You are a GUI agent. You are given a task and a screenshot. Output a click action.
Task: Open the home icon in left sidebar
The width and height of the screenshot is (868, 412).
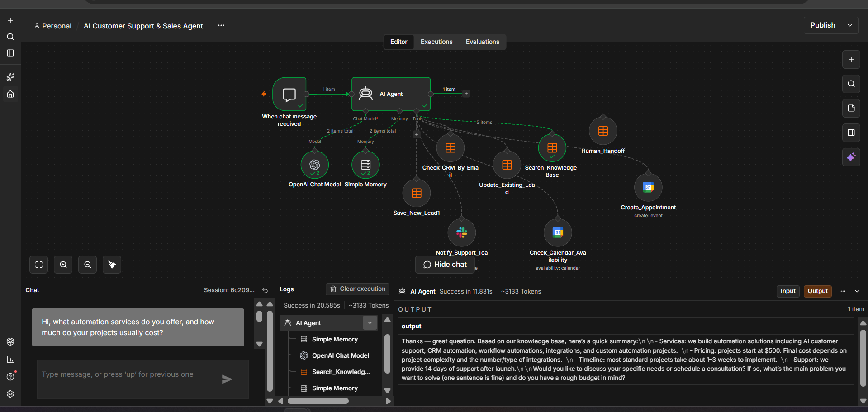[x=10, y=94]
